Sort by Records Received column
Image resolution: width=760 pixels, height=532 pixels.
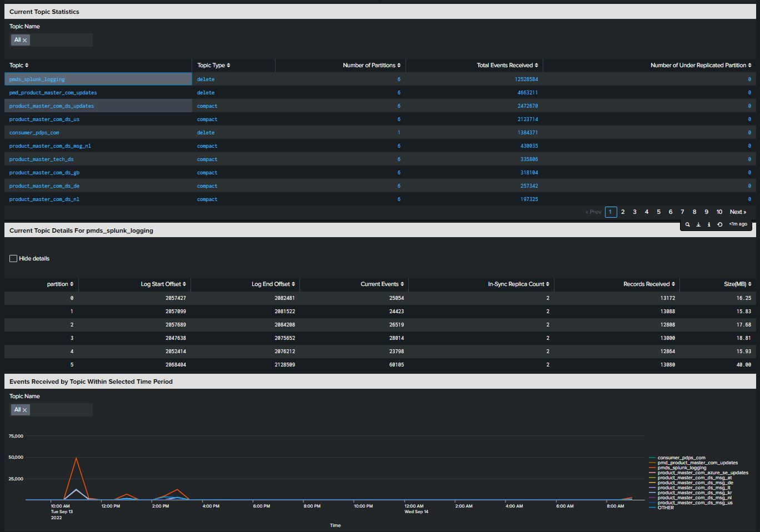pyautogui.click(x=649, y=284)
